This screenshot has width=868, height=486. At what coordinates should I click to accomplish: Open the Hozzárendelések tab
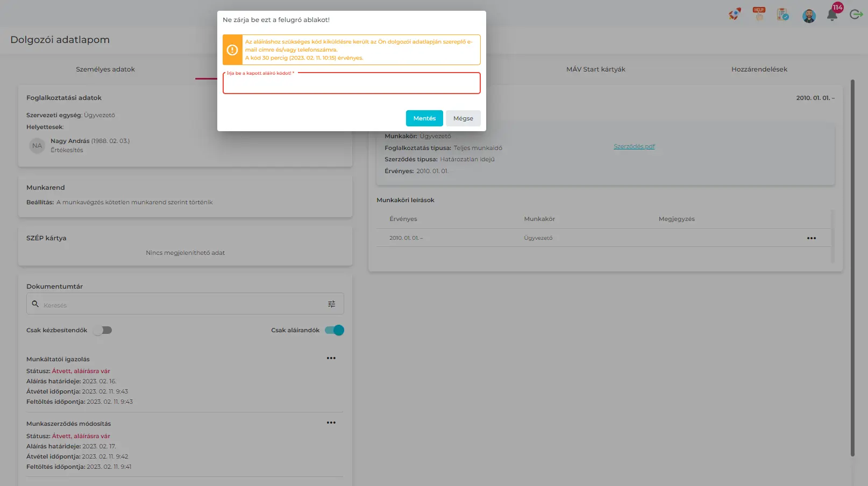[x=759, y=69]
